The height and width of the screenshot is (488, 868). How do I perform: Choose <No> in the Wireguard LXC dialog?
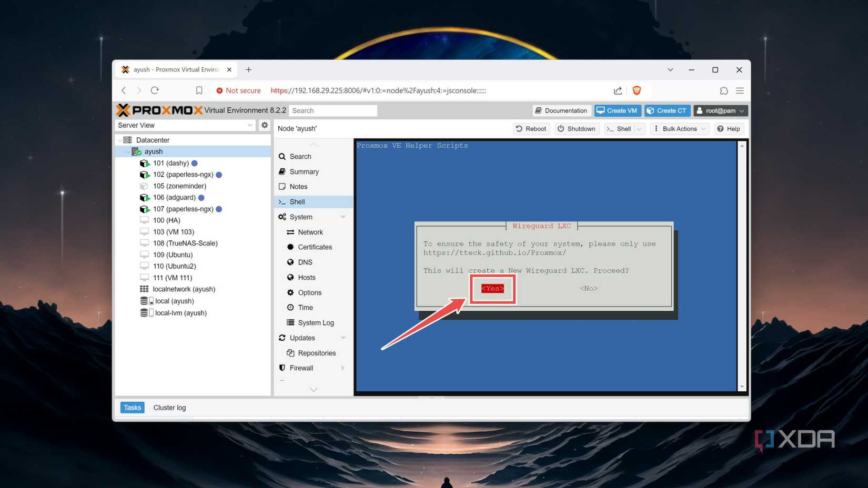pyautogui.click(x=589, y=288)
